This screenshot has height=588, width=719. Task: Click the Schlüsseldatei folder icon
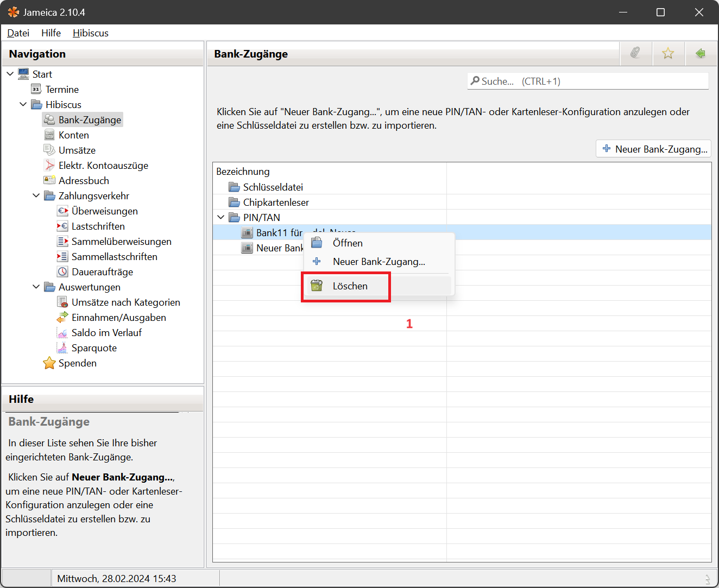[234, 187]
